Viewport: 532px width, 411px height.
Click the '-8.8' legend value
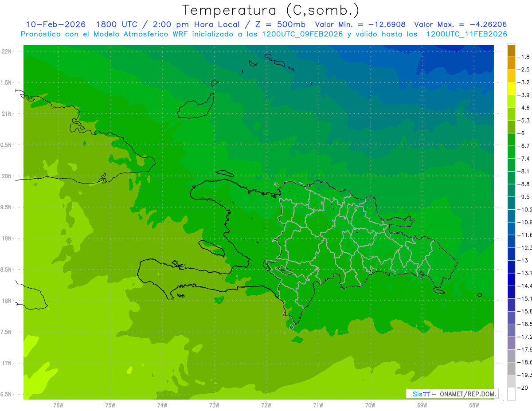[x=524, y=184]
